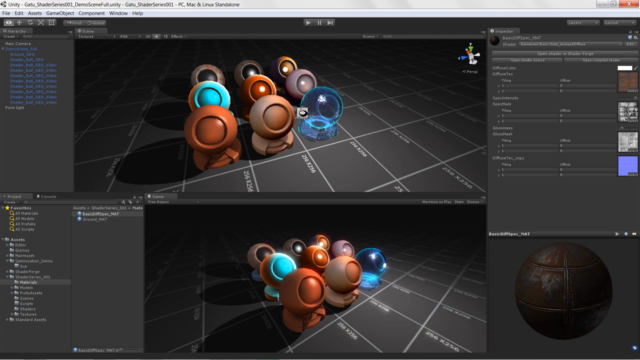Click the Step frame button

[x=330, y=22]
